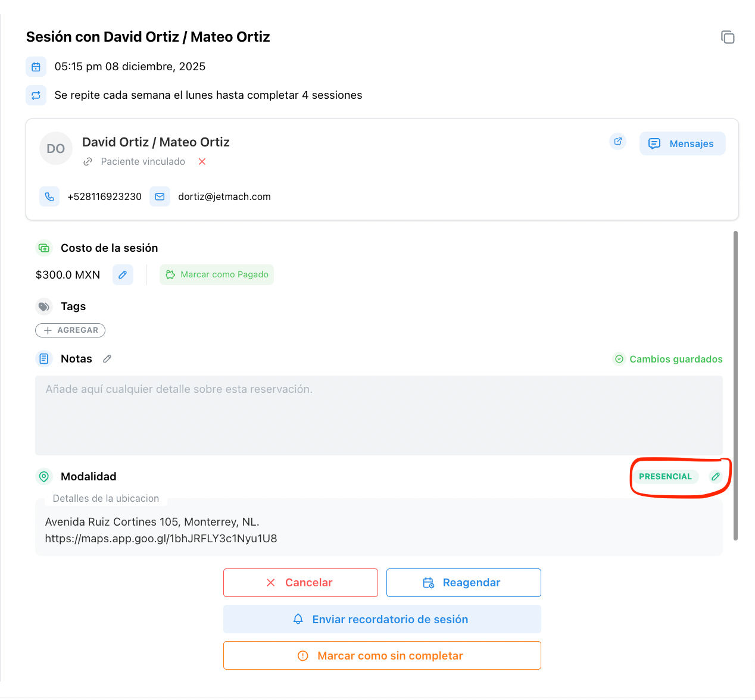755x700 pixels.
Task: Mark the session as Pagado
Action: pyautogui.click(x=217, y=275)
